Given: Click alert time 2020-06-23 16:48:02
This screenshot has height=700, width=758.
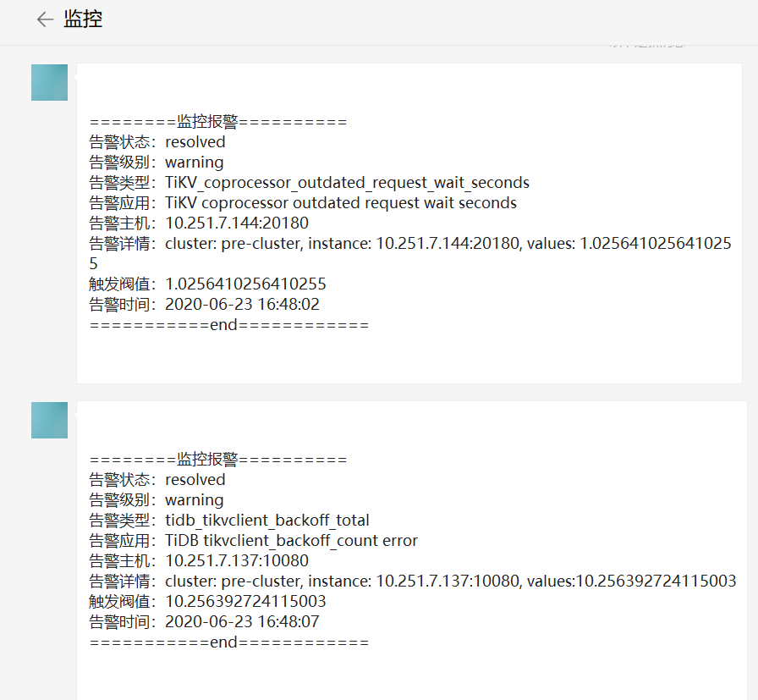Looking at the screenshot, I should pyautogui.click(x=242, y=304).
